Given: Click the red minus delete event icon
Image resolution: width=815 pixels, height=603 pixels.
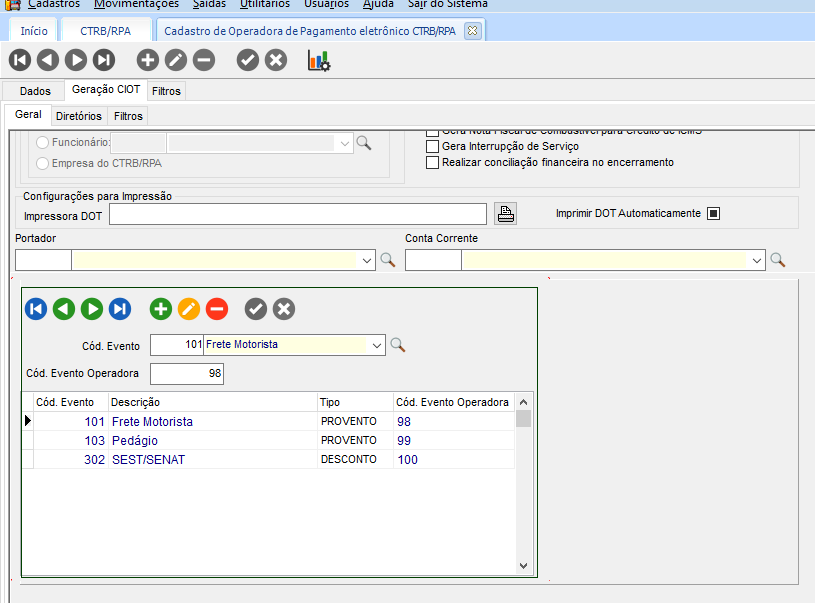Looking at the screenshot, I should pyautogui.click(x=217, y=309).
